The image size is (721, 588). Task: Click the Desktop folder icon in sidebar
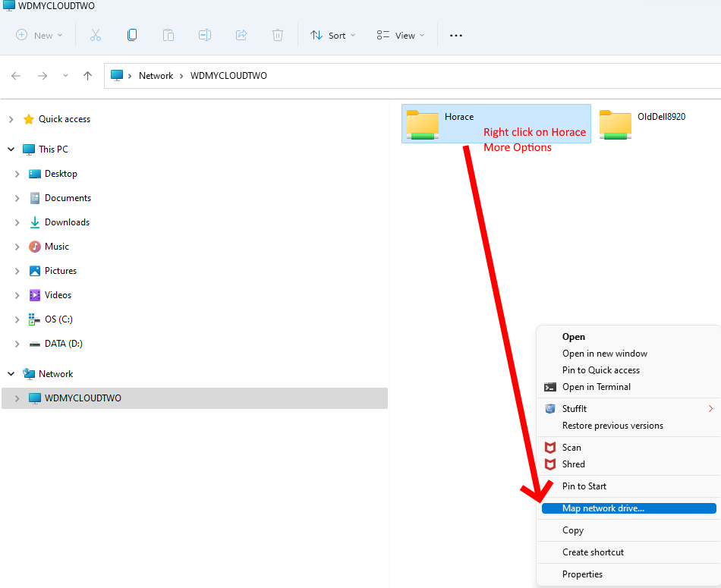[34, 174]
